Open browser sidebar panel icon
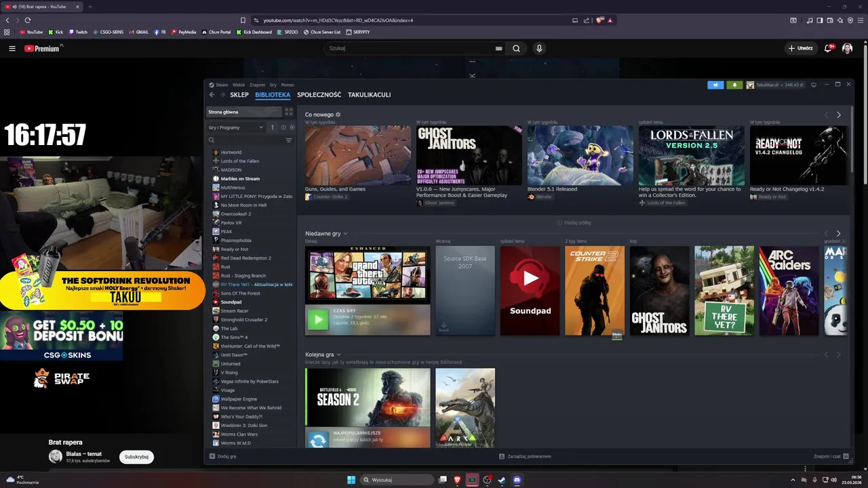The image size is (868, 488). [x=820, y=20]
